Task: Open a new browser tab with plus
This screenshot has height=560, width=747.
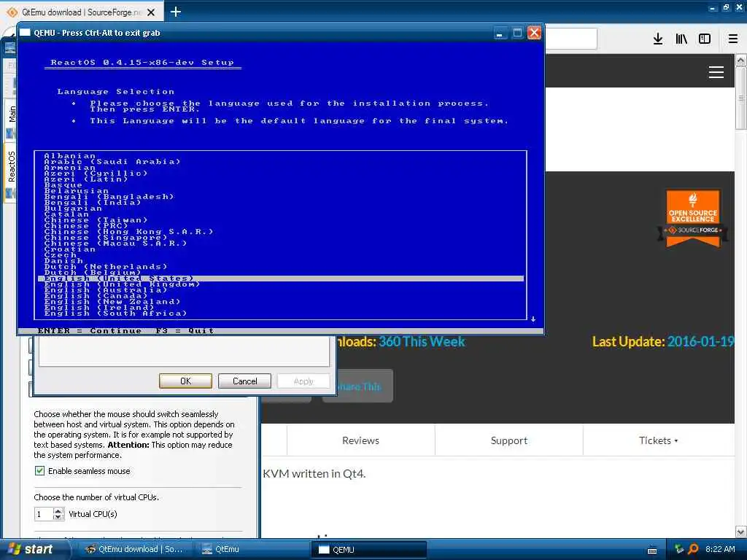Action: (x=175, y=12)
